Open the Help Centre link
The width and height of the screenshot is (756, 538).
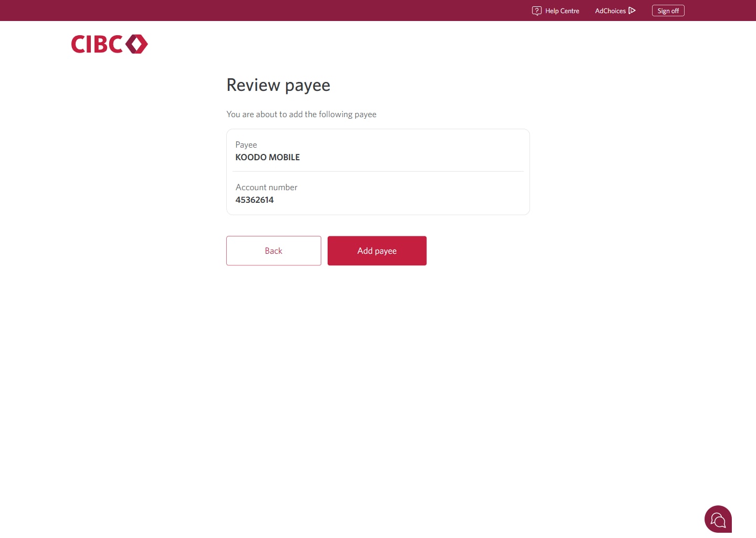pos(556,11)
